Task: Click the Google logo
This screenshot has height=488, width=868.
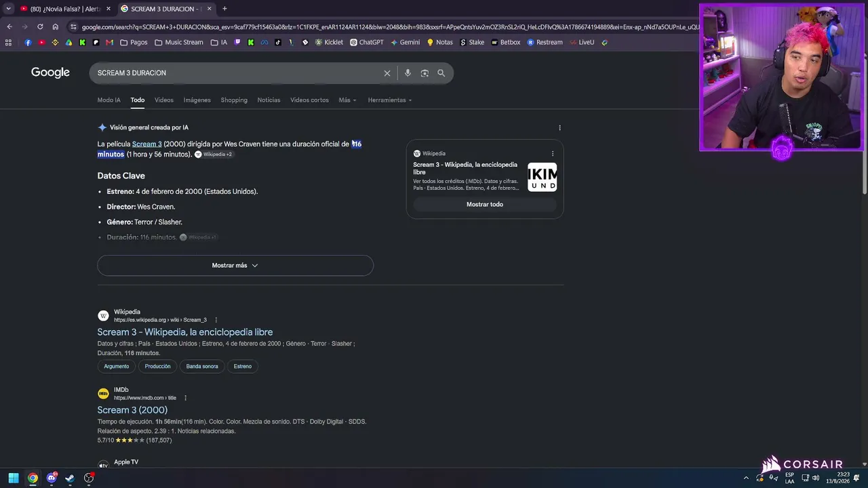Action: point(50,73)
